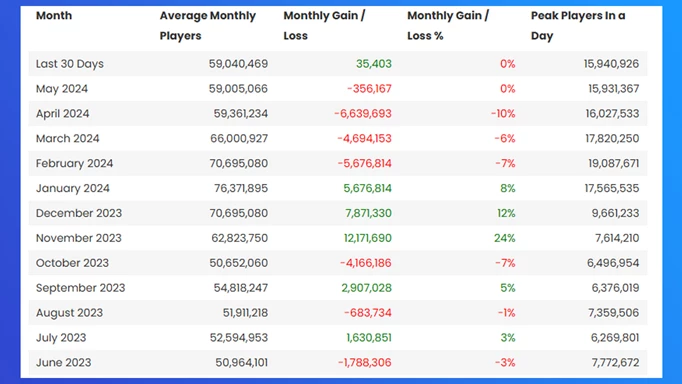Screen dimensions: 682x384
Task: Click peak players value 19,087,671
Action: pos(614,164)
